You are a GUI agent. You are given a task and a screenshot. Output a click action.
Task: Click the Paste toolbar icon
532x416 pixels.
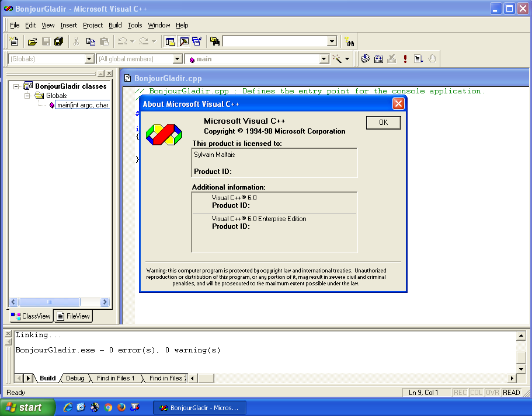104,41
